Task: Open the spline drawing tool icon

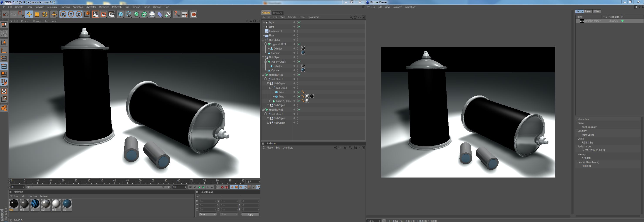Action: 128,14
